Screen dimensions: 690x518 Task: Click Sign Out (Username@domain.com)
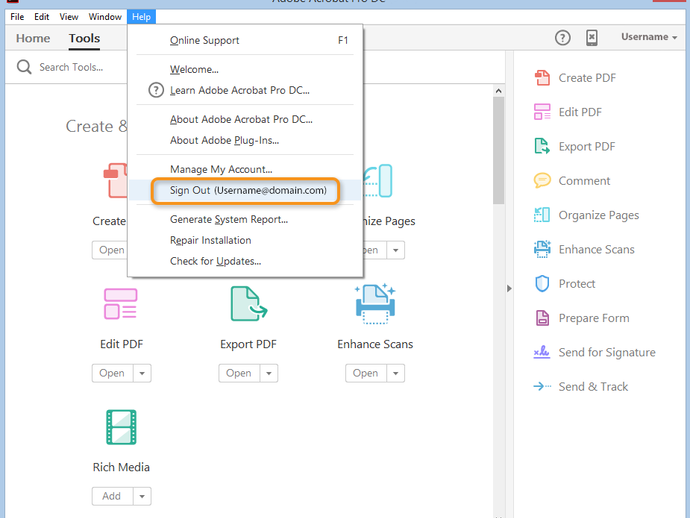pyautogui.click(x=245, y=190)
